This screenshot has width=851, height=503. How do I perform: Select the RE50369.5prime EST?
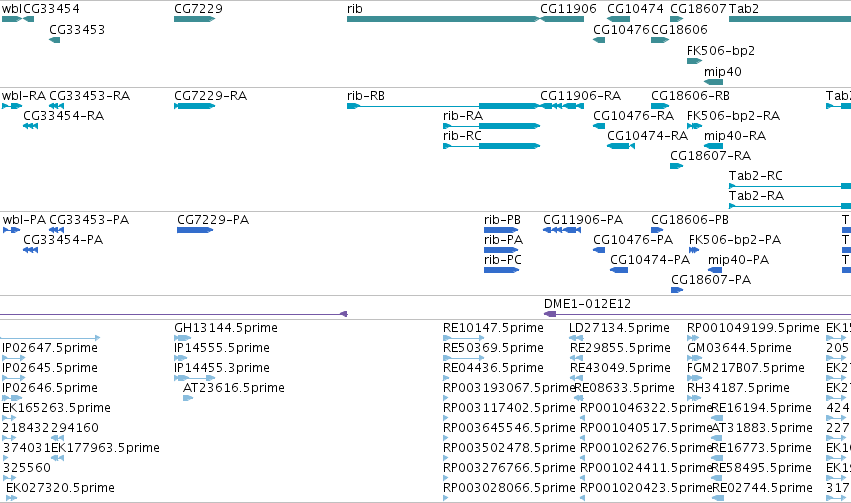(463, 358)
